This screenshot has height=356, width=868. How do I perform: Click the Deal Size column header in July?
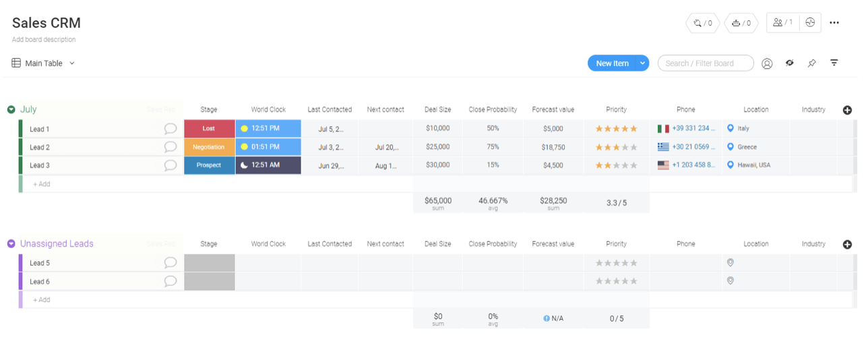tap(438, 109)
